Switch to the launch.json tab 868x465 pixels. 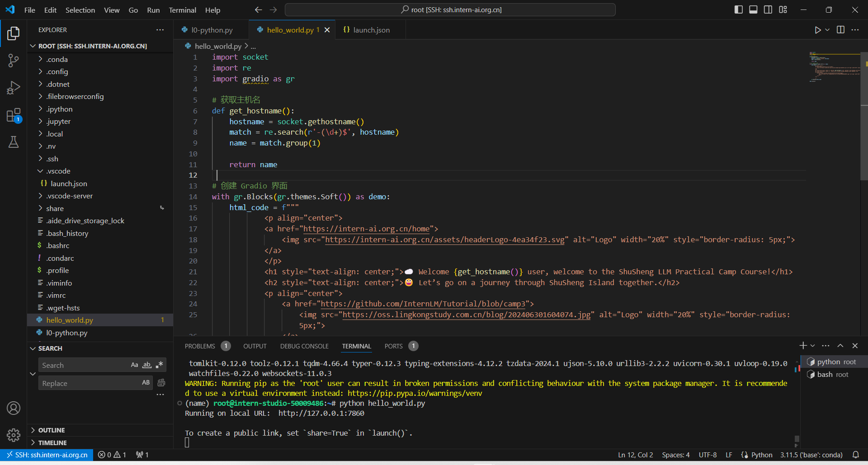click(x=371, y=30)
